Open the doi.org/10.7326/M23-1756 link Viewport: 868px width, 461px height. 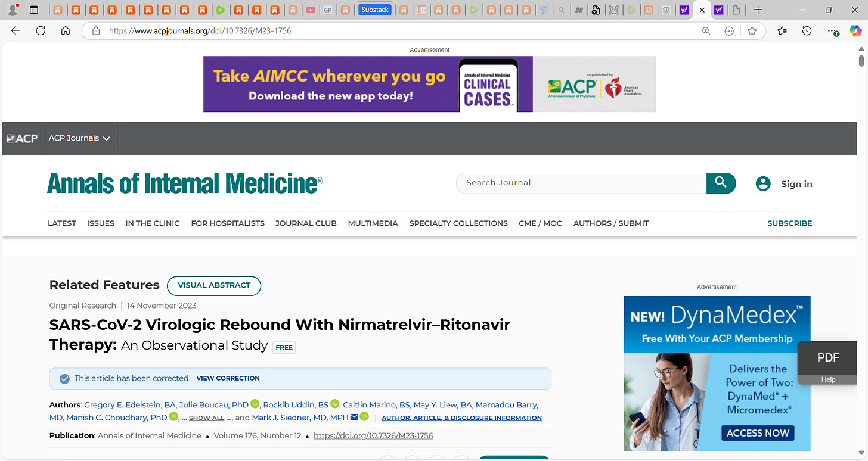[373, 436]
